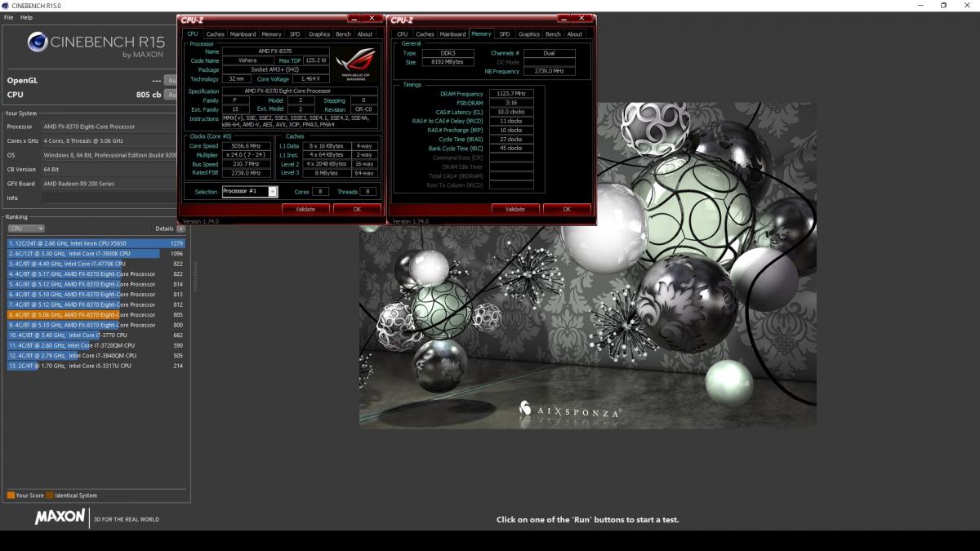
Task: Open the File menu in Cinebench
Action: point(9,17)
